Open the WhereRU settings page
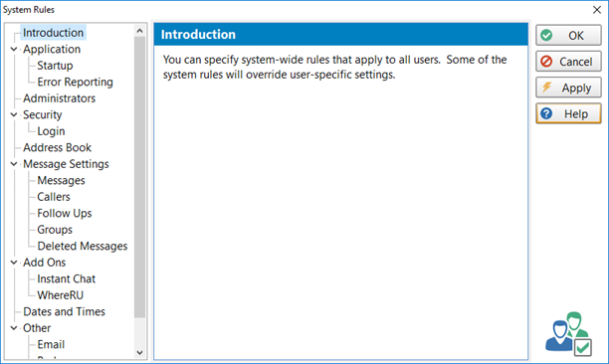The image size is (609, 364). (x=60, y=295)
